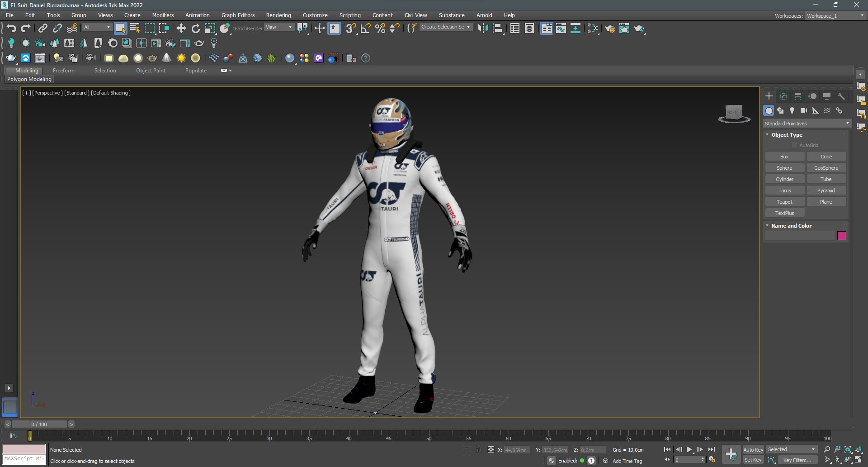Screen dimensions: 868x467
Task: Toggle Window/Crossing selection mode
Action: [x=164, y=29]
